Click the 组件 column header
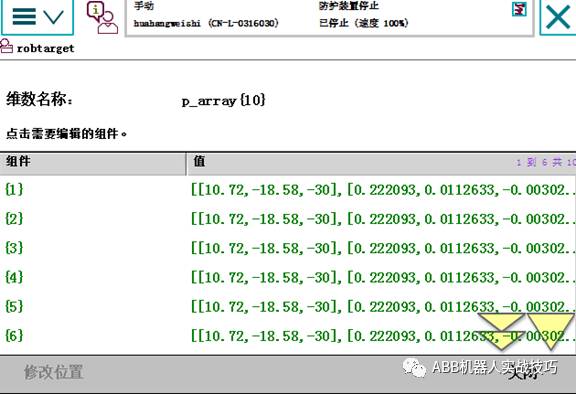Image resolution: width=576 pixels, height=394 pixels. click(93, 164)
